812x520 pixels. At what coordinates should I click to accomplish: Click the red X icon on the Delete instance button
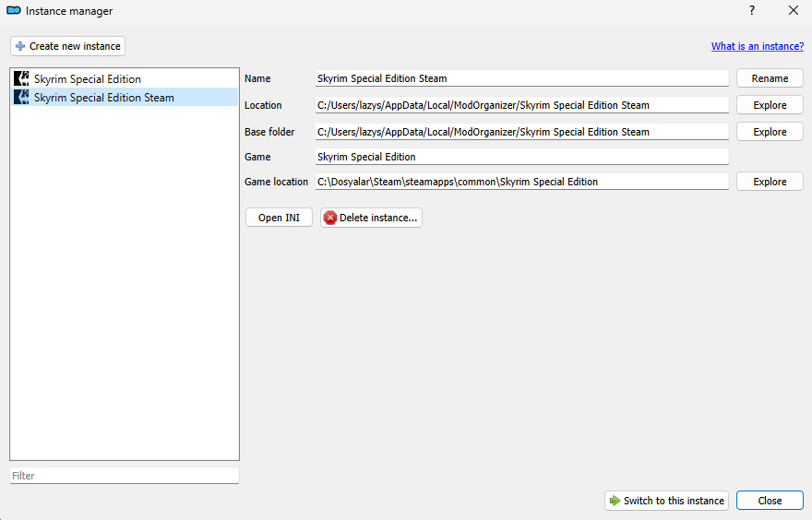330,218
